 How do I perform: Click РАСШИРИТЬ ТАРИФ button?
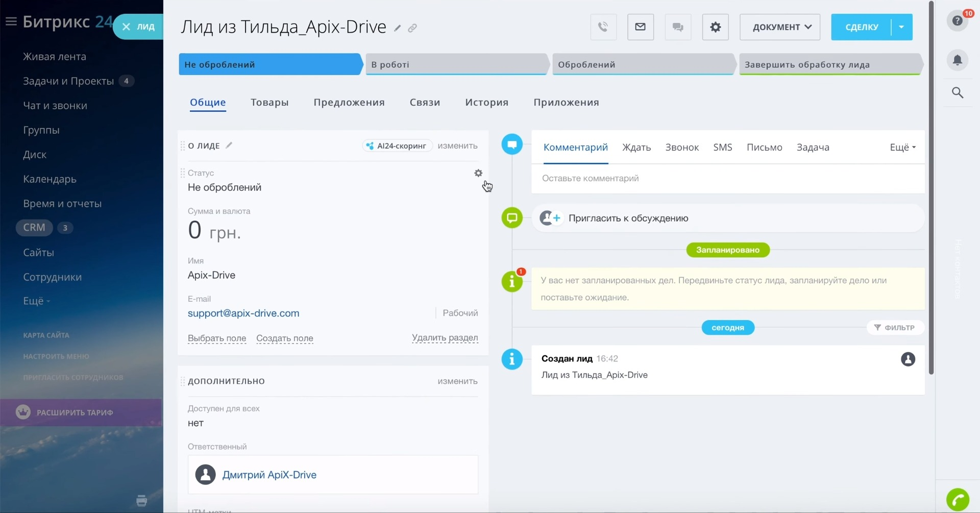coord(81,412)
